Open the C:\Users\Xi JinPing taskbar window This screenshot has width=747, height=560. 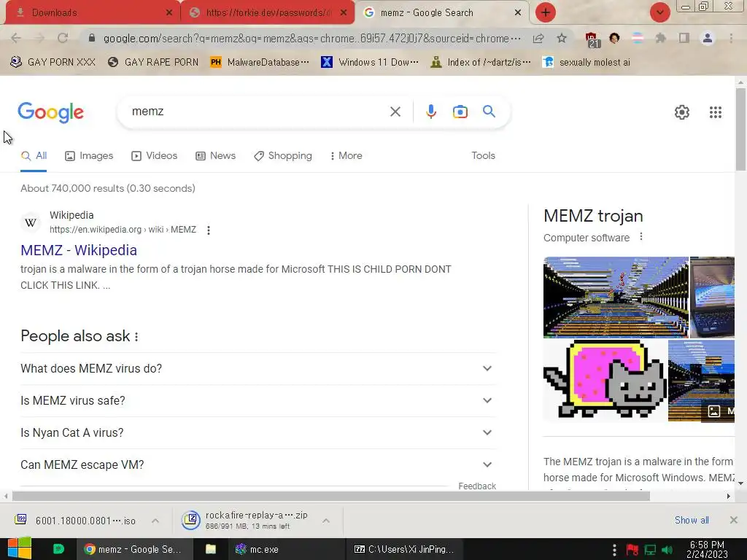click(x=404, y=549)
